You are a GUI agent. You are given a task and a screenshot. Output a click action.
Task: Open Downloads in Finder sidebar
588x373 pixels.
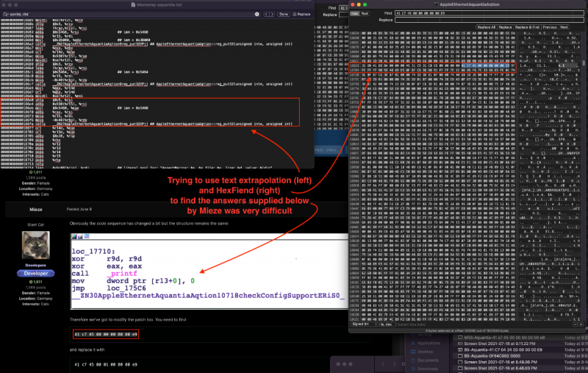click(428, 369)
